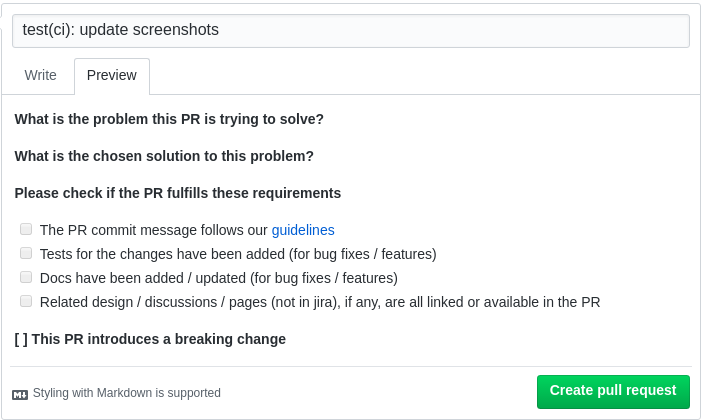Viewport: 701px width, 420px height.
Task: Click the empty brackets before 'This PR'
Action: click(21, 339)
